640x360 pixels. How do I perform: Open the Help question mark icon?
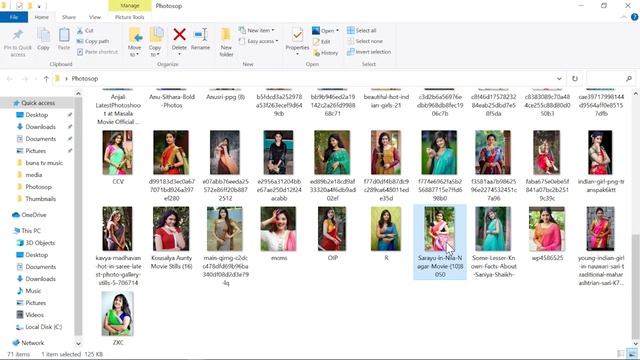pyautogui.click(x=634, y=17)
